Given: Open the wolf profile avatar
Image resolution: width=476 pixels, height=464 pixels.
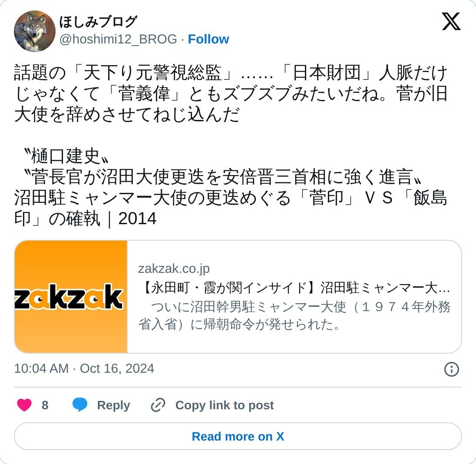Looking at the screenshot, I should click(x=35, y=31).
